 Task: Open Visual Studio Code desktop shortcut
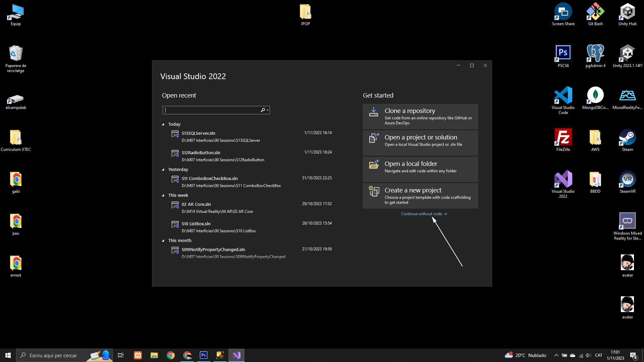(563, 95)
